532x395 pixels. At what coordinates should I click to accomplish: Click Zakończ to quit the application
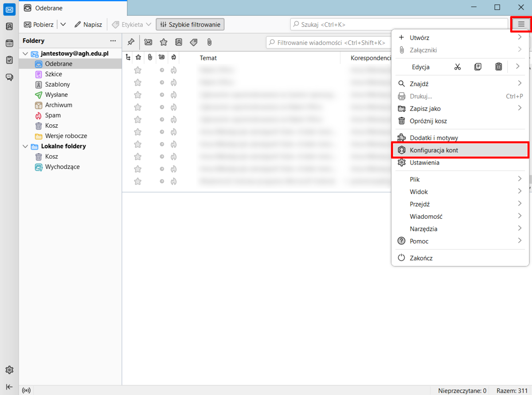pos(421,258)
